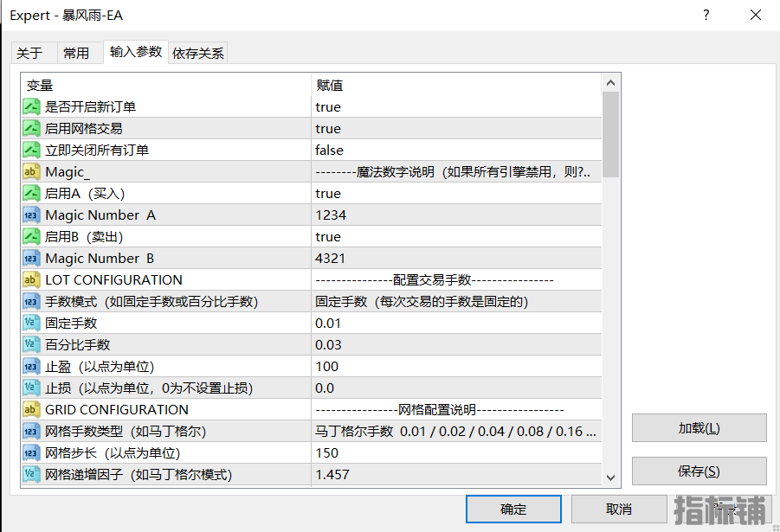
Task: Close the Expert dialog window
Action: click(x=756, y=15)
